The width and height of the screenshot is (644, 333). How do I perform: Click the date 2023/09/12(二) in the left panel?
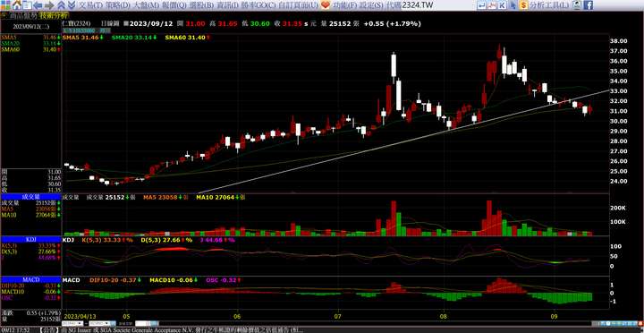(30, 26)
